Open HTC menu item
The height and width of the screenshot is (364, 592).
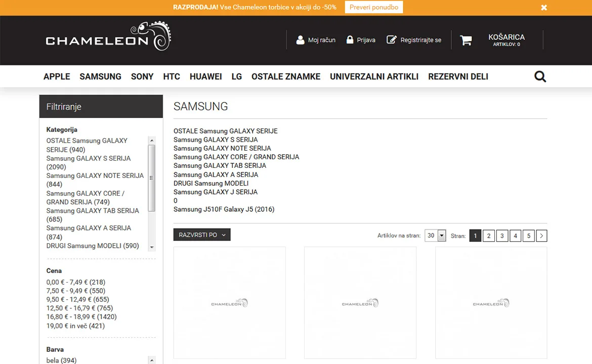click(172, 76)
